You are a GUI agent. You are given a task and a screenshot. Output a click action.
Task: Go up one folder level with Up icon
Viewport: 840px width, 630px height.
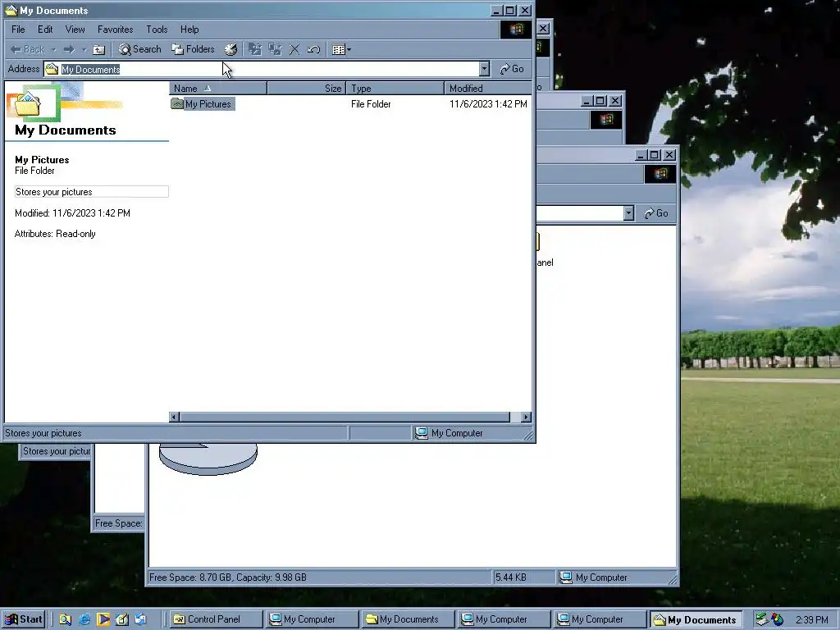pos(98,49)
